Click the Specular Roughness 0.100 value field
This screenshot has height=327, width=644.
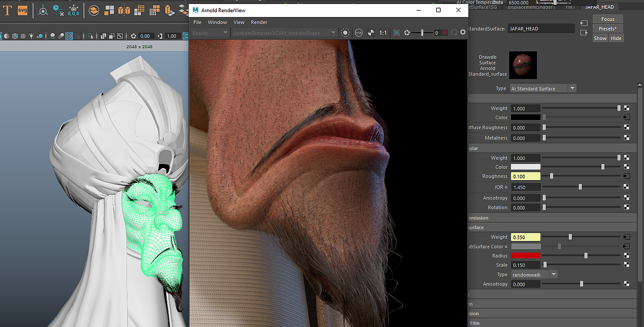tap(526, 176)
